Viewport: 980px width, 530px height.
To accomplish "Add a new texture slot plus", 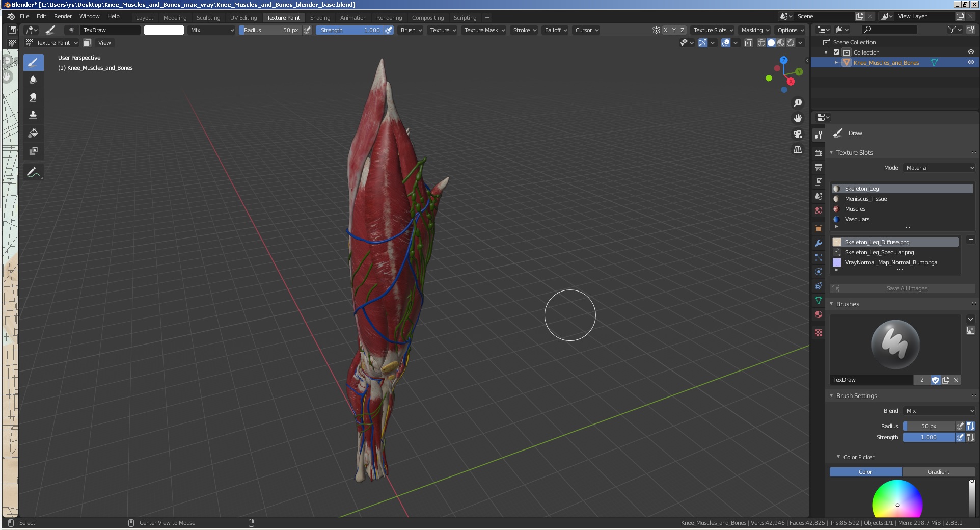I will [971, 240].
